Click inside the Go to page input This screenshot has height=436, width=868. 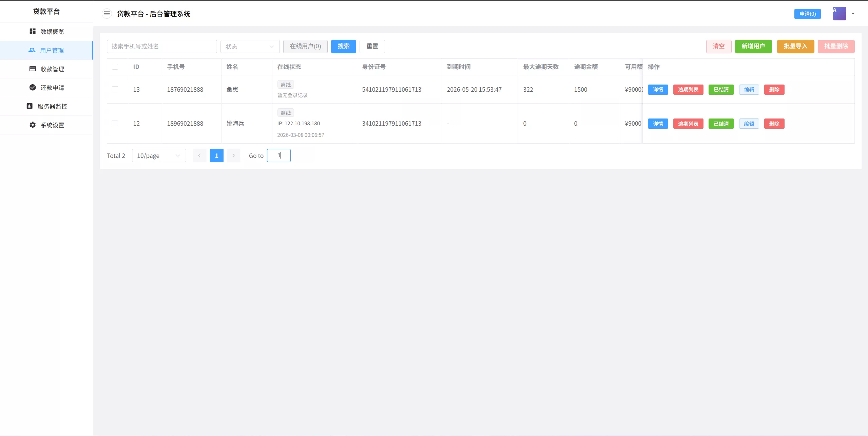[278, 155]
